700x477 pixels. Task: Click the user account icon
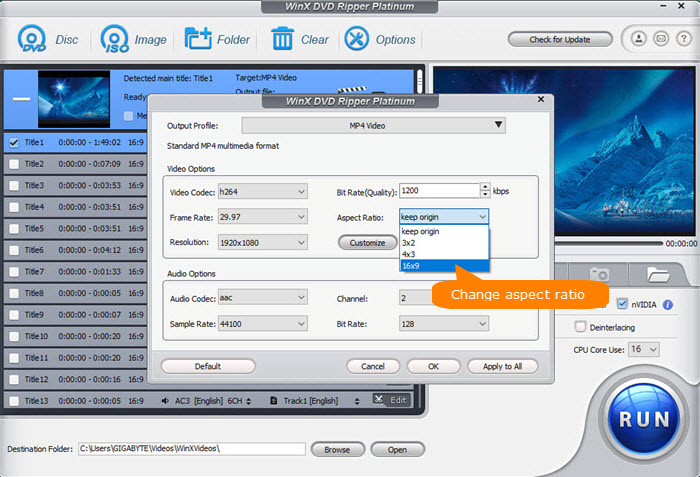coord(638,39)
